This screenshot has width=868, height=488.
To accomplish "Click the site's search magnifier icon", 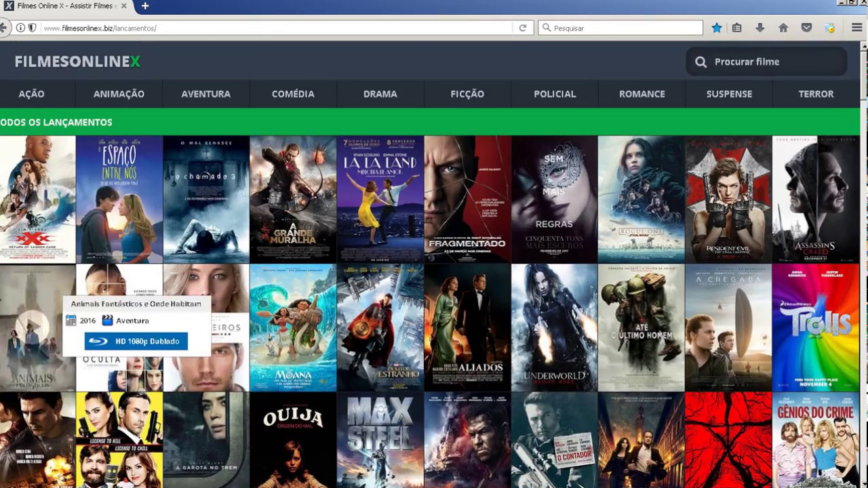I will (x=701, y=62).
